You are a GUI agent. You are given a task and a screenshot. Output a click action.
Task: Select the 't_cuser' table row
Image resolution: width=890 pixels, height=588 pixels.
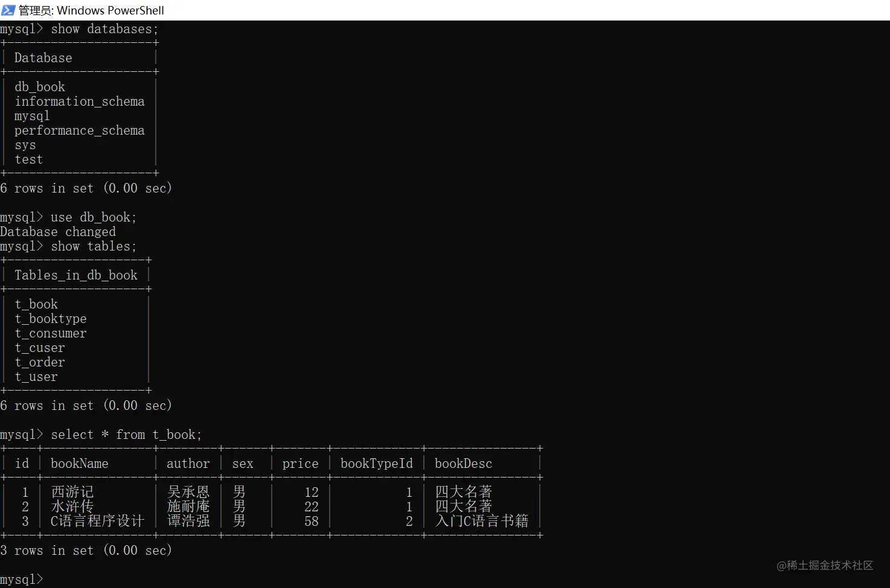point(40,348)
